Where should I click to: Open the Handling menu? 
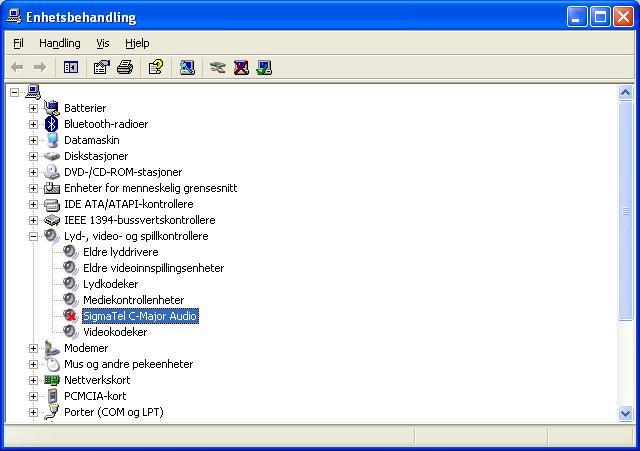click(x=60, y=43)
